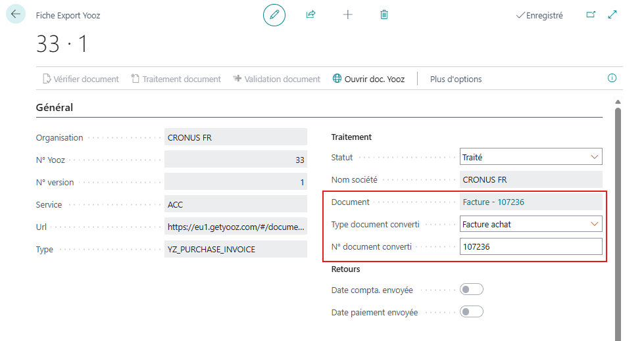Viewport: 644px width, 341px height.
Task: Click the N° document converti input field
Action: pyautogui.click(x=530, y=247)
